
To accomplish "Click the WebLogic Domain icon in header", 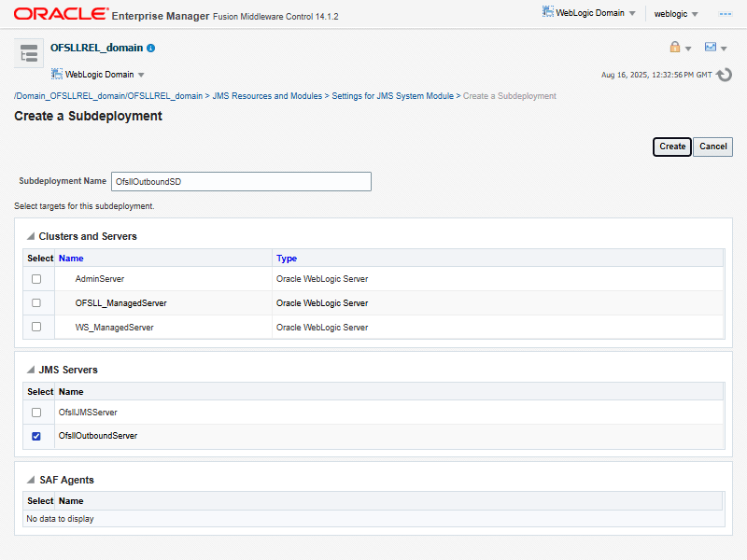I will [x=548, y=12].
